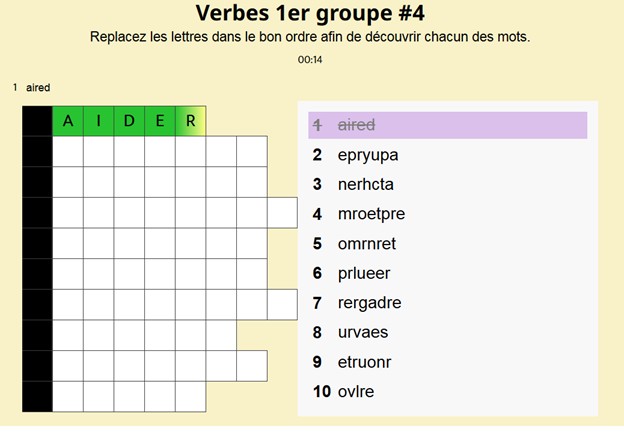Click first empty cell of last row
This screenshot has width=624, height=432.
coord(67,396)
